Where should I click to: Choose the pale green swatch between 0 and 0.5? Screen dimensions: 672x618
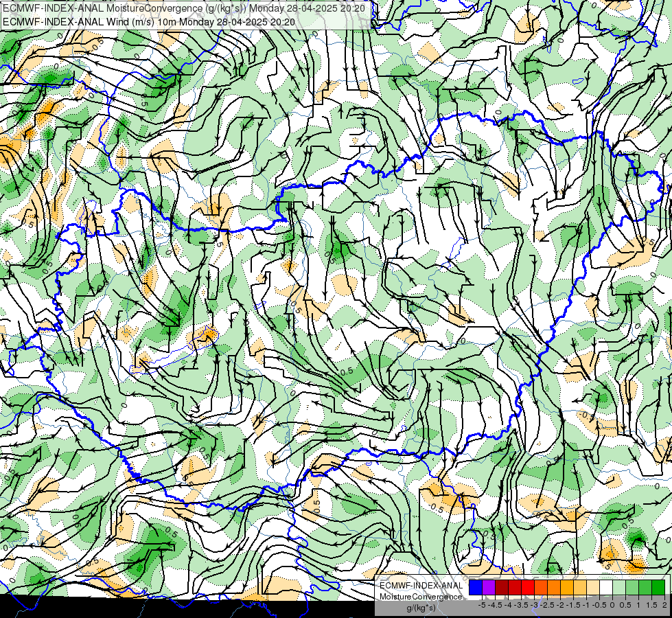tap(619, 587)
